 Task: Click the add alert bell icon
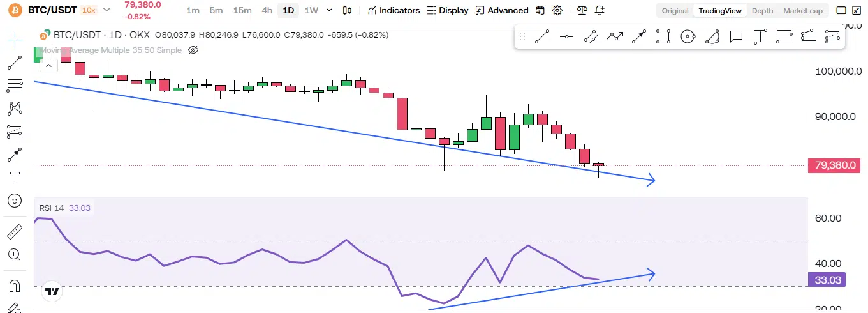[x=600, y=10]
